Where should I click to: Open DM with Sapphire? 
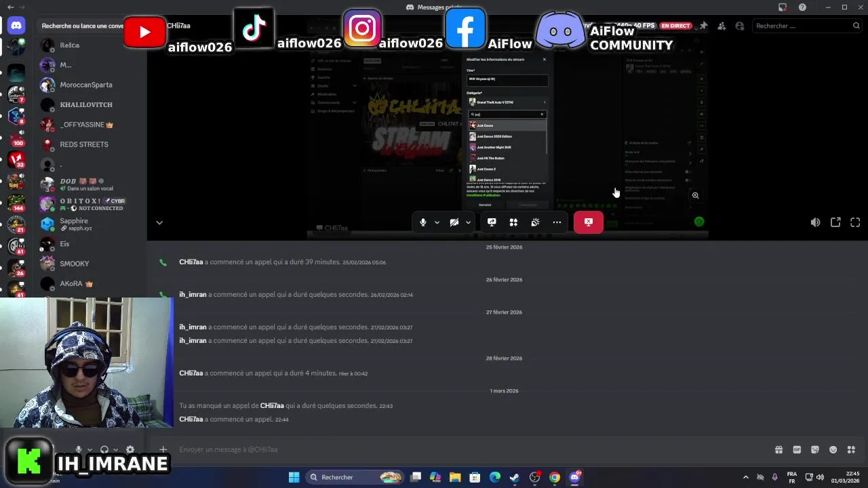(90, 224)
